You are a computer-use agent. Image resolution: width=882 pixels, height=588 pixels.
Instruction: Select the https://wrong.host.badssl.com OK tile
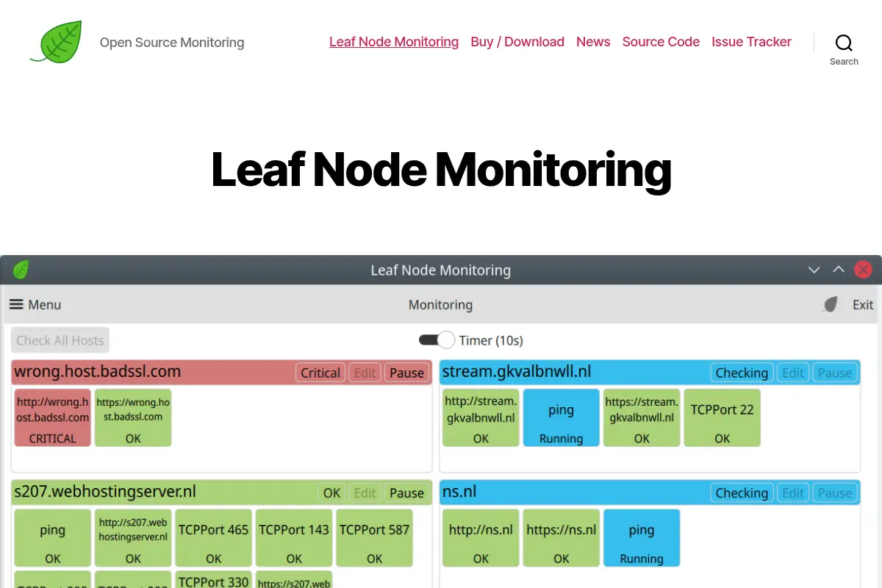point(133,417)
